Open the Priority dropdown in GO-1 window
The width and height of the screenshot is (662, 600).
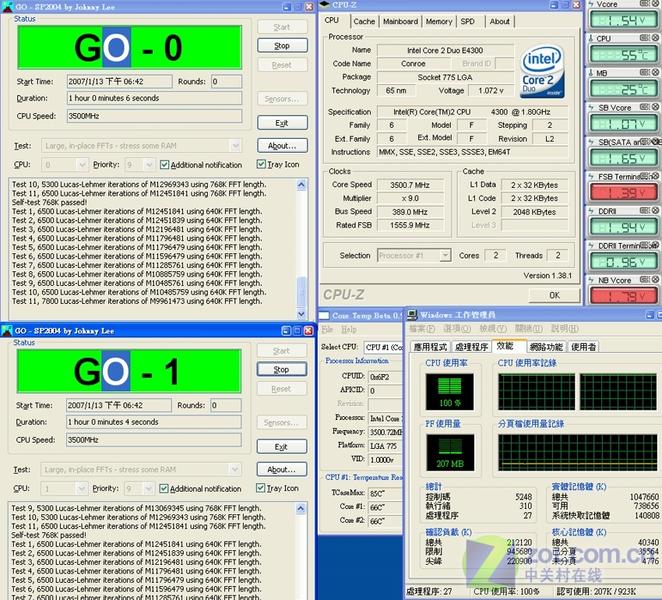[x=148, y=489]
